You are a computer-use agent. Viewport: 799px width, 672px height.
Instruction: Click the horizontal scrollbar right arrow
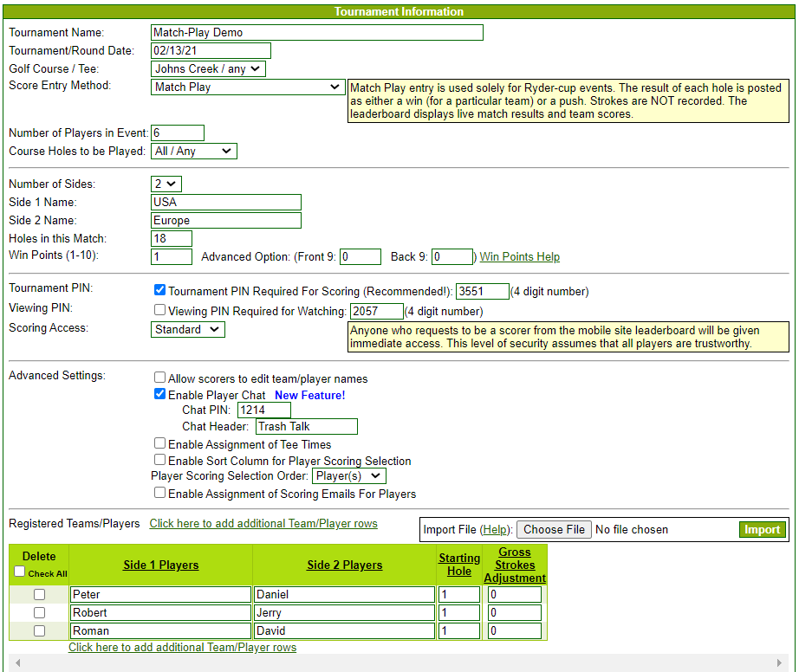[x=779, y=662]
